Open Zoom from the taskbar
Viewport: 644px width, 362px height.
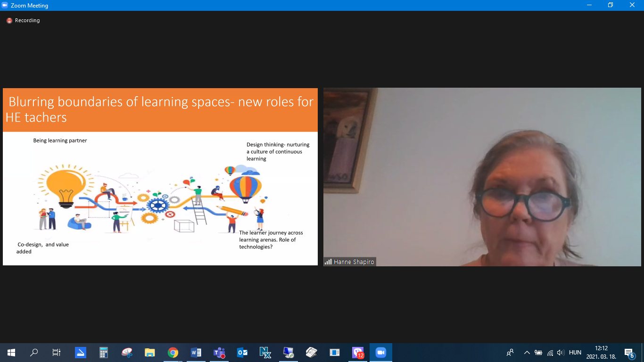[x=380, y=353]
